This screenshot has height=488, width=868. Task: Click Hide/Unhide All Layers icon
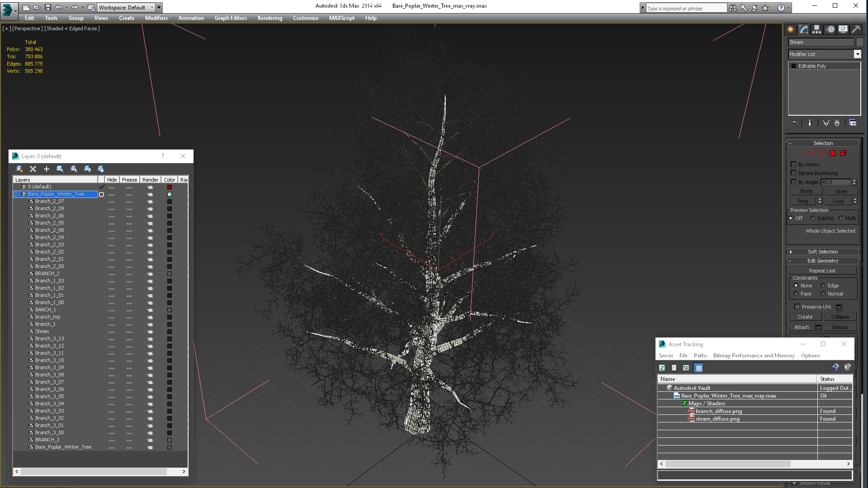pyautogui.click(x=87, y=169)
